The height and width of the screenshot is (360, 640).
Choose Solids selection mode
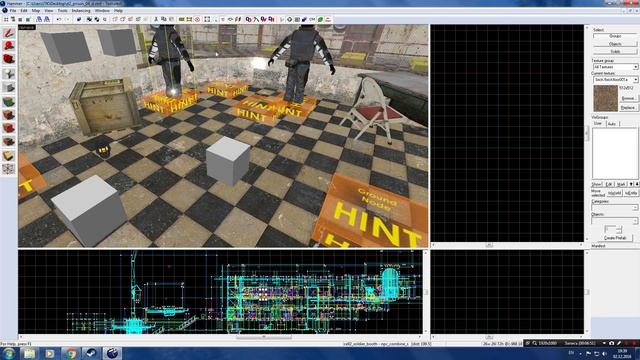(x=615, y=51)
